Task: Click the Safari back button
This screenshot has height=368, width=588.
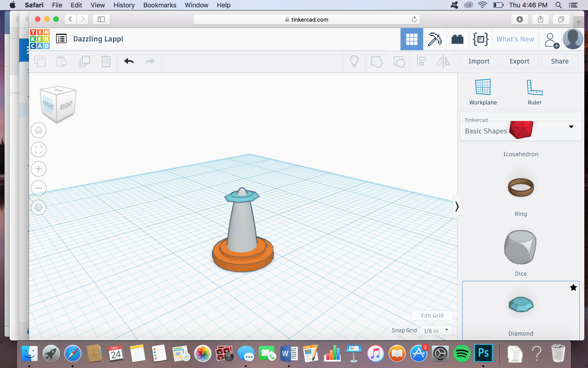Action: pos(70,19)
